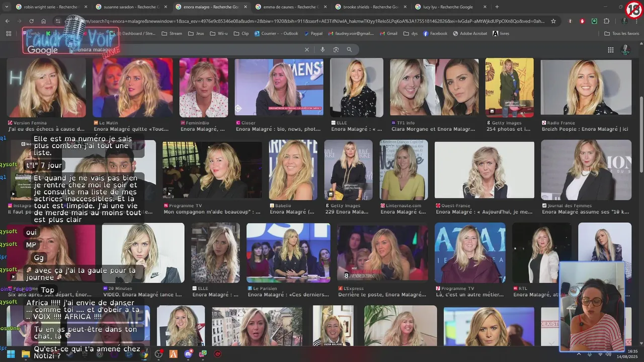Screen dimensions: 644x362
Task: Open the orange A app in taskbar
Action: [173, 354]
